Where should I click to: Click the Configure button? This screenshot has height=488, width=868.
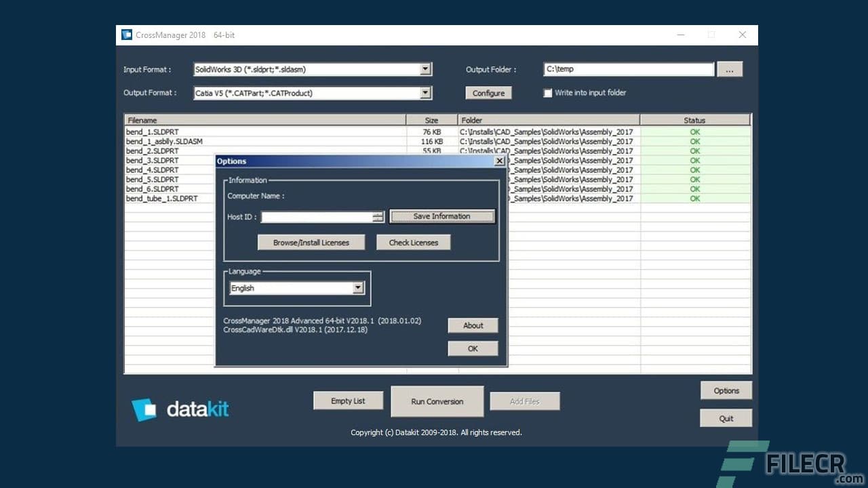488,93
